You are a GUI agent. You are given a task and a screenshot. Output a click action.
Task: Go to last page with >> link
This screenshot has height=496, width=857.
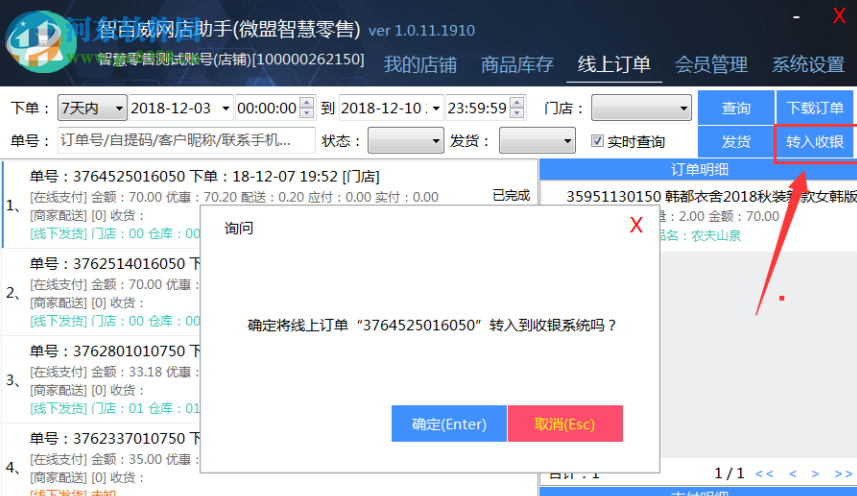(843, 474)
